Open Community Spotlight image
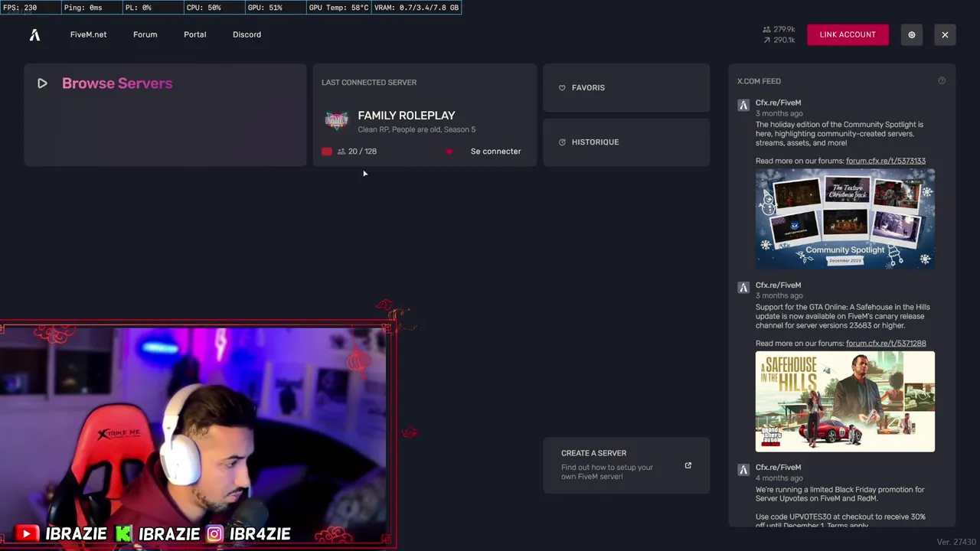This screenshot has height=551, width=980. click(x=845, y=218)
